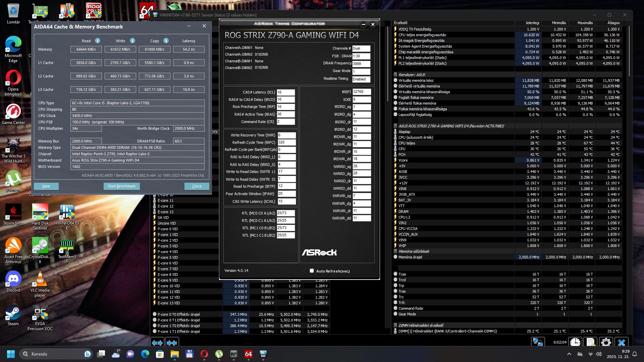This screenshot has width=644, height=362.
Task: Click DRAM Frequency value field
Action: 361,64
